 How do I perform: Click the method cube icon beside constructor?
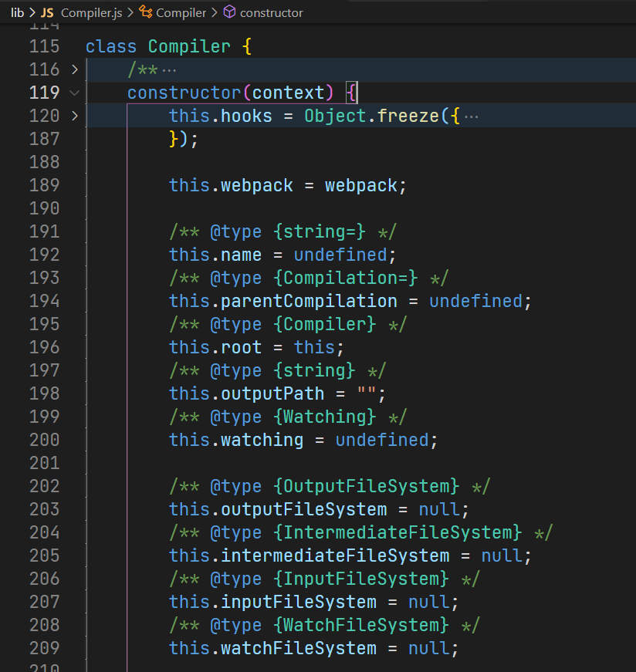coord(230,12)
